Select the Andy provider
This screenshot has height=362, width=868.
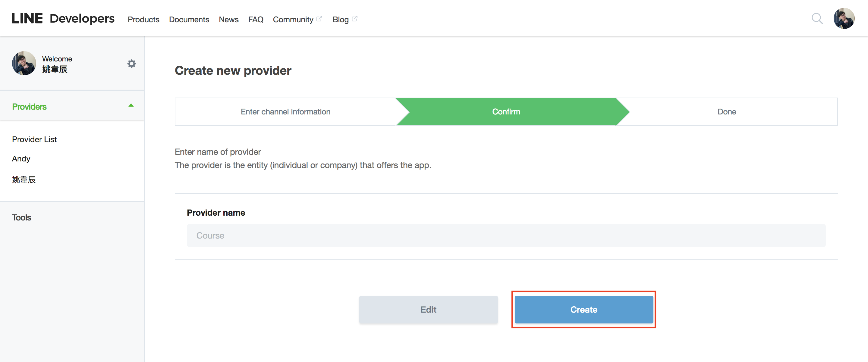point(21,159)
